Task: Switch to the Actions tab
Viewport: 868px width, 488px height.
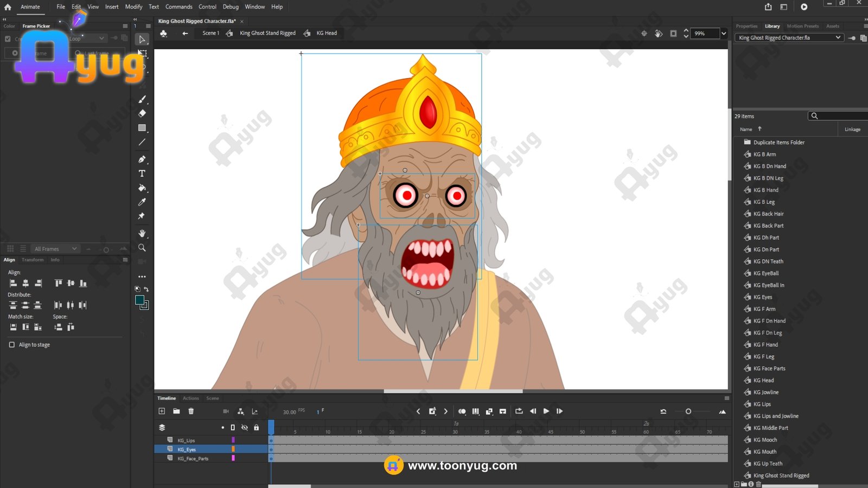Action: (x=190, y=398)
